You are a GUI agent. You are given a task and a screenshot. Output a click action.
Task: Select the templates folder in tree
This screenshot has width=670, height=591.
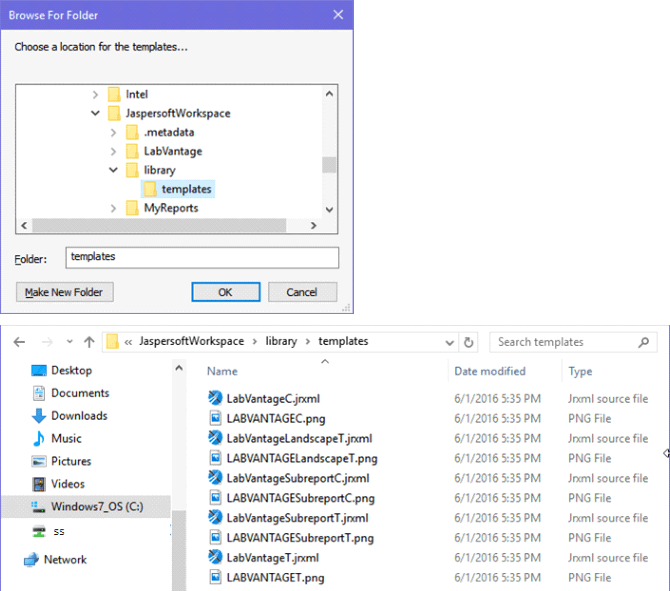pyautogui.click(x=178, y=189)
